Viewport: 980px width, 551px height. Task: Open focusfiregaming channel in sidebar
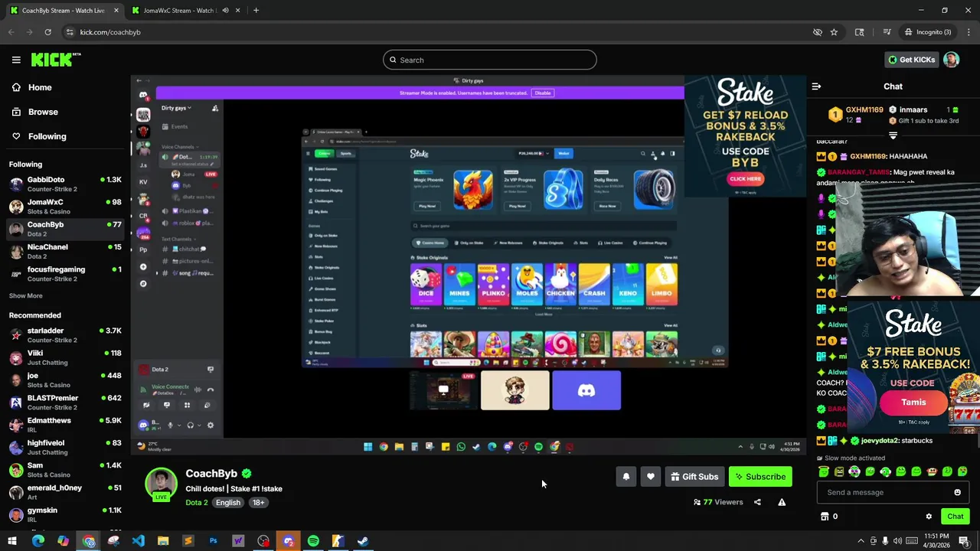tap(65, 273)
